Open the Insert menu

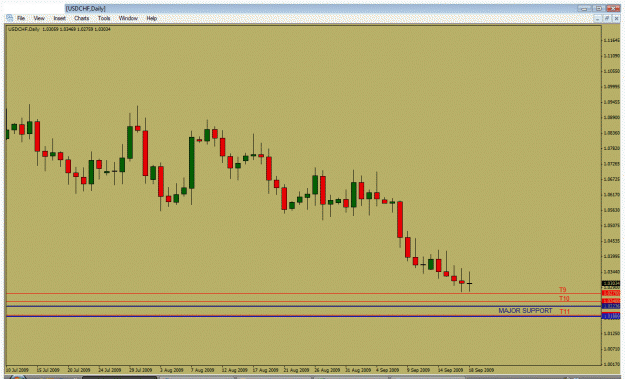click(x=59, y=18)
